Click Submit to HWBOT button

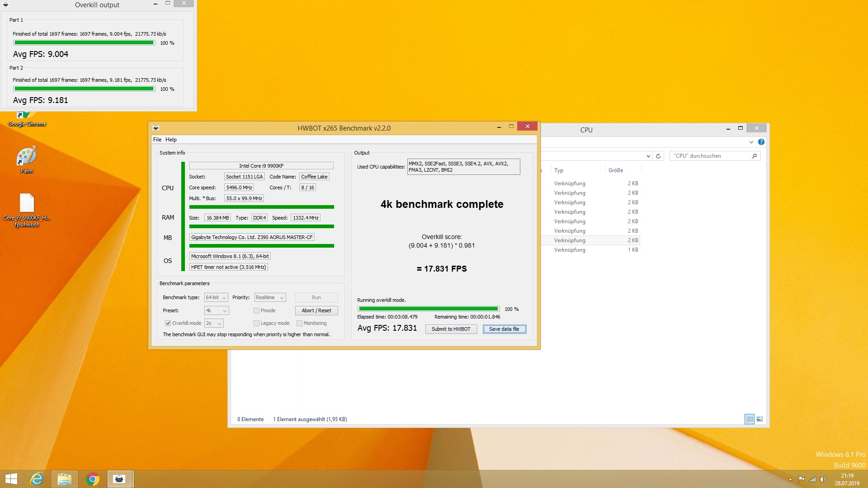pos(451,329)
